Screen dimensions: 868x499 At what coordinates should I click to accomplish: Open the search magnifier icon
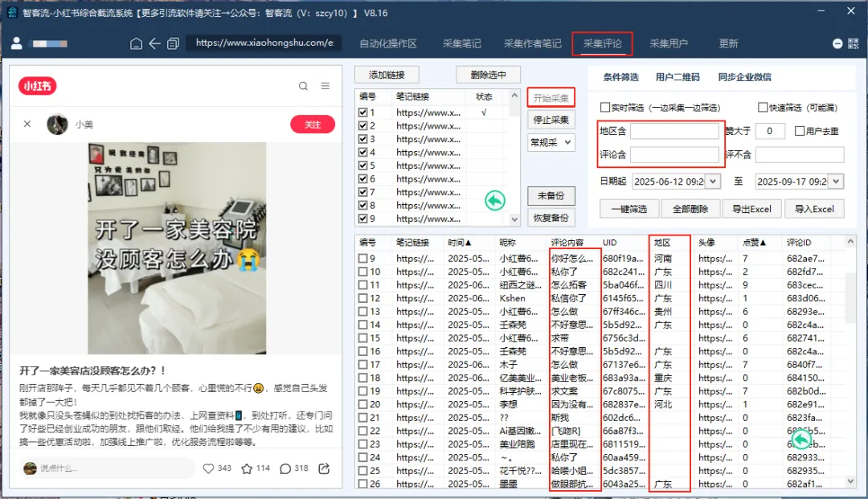(303, 85)
